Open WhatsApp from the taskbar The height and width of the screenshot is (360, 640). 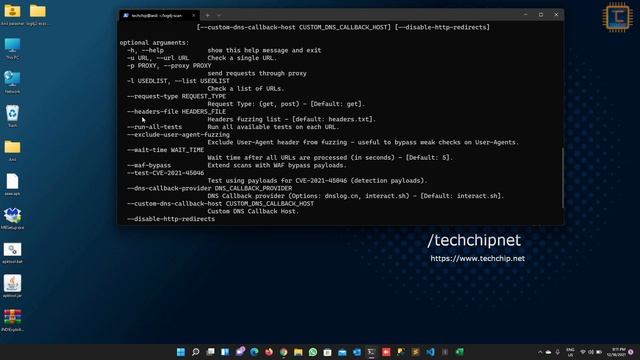click(x=313, y=352)
